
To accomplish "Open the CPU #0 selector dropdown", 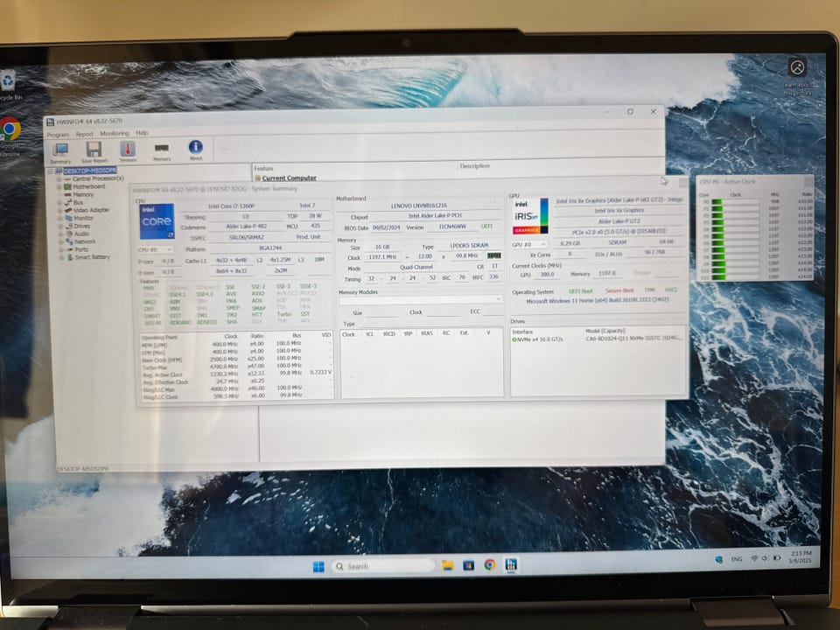I will (156, 249).
